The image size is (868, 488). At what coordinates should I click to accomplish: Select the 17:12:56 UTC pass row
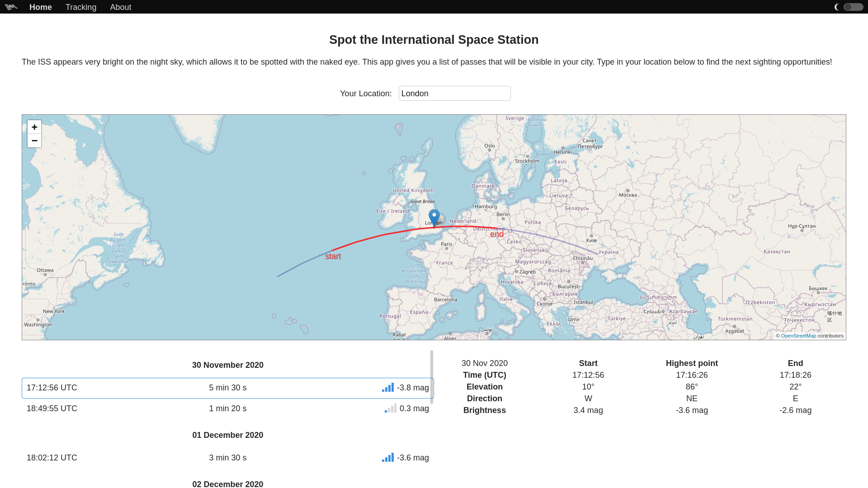[228, 388]
